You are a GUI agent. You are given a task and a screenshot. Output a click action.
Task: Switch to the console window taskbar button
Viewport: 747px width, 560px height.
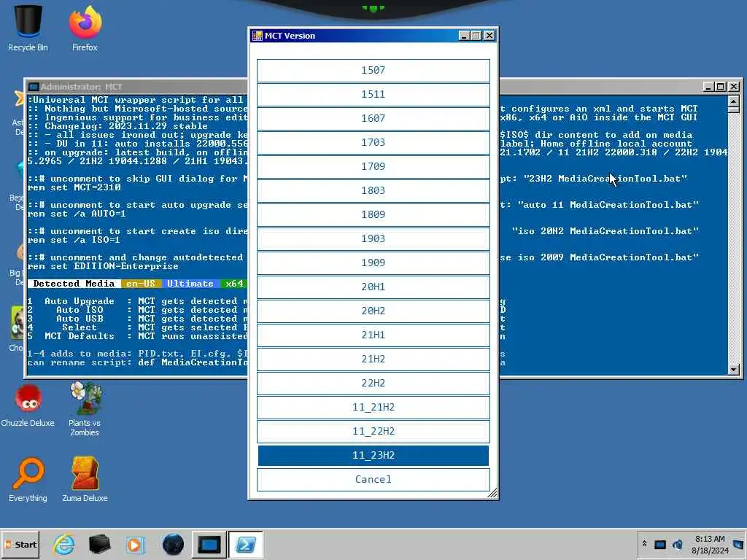[x=209, y=544]
